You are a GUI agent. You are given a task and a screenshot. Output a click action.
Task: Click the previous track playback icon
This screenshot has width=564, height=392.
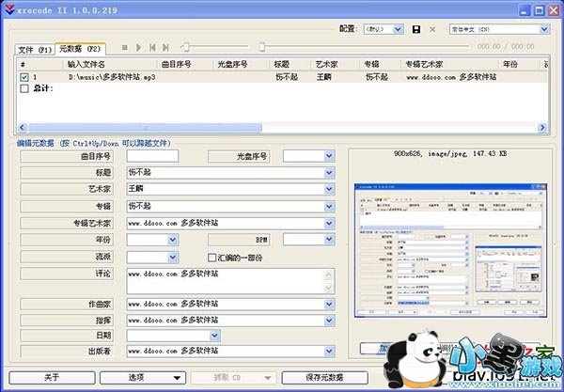pyautogui.click(x=152, y=46)
